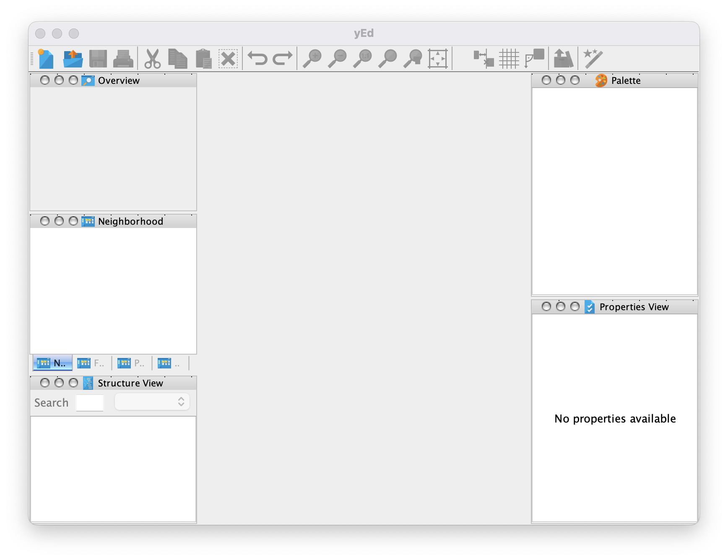Click the Save floppy disk icon
Image resolution: width=728 pixels, height=560 pixels.
click(98, 59)
